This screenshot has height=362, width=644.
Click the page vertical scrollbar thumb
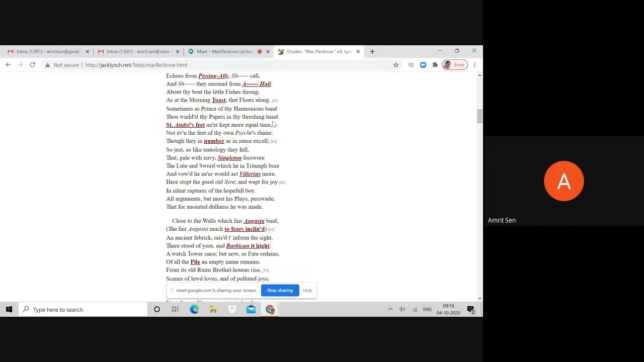pyautogui.click(x=479, y=116)
